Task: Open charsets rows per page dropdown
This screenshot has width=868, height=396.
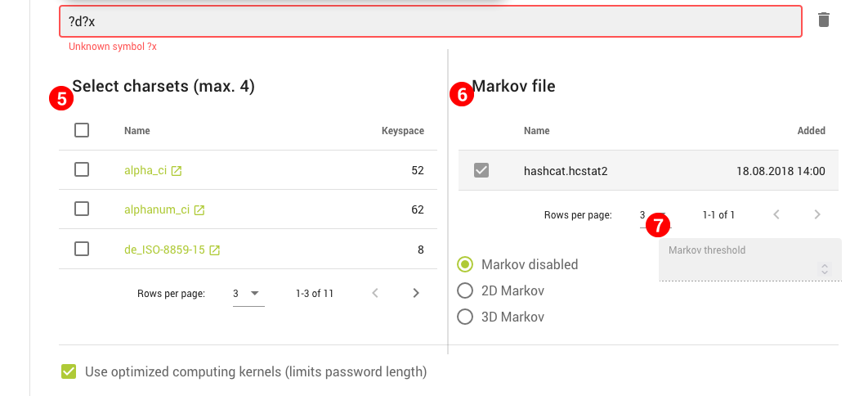Action: coord(248,293)
